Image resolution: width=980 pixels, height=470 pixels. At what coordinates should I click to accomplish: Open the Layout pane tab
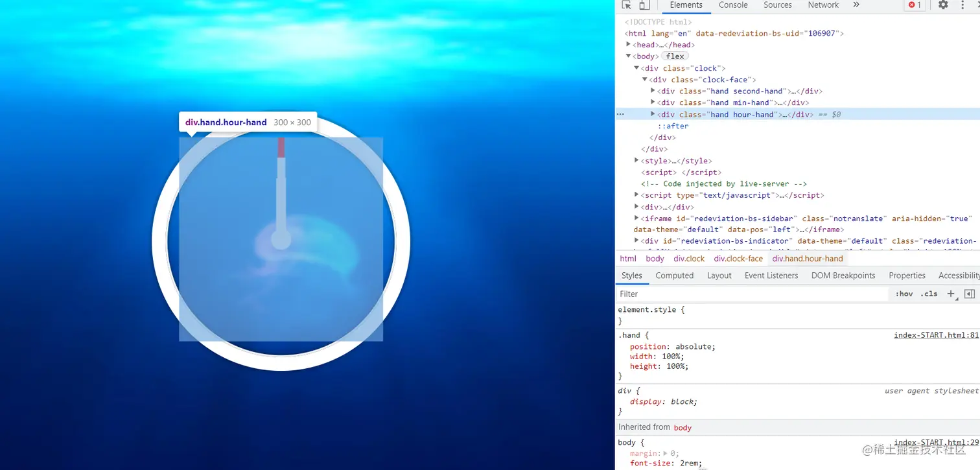tap(719, 276)
